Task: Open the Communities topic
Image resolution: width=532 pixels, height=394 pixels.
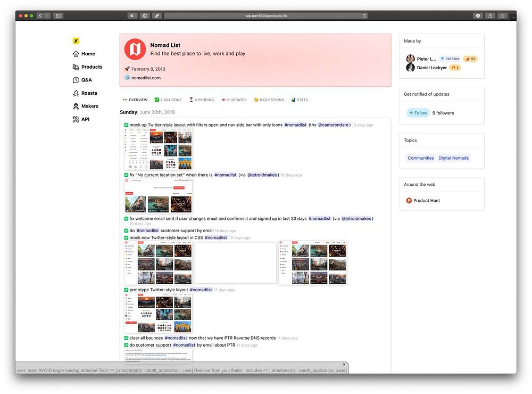Action: 421,158
